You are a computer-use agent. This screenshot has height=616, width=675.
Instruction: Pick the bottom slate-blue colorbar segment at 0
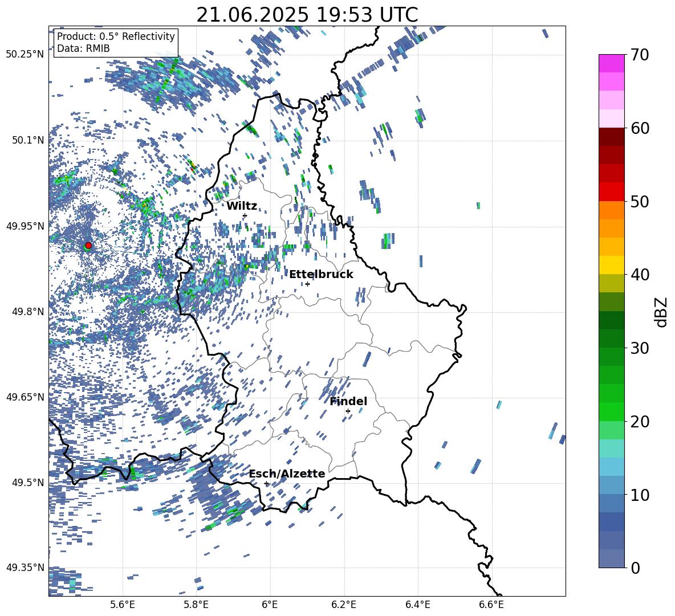click(611, 558)
